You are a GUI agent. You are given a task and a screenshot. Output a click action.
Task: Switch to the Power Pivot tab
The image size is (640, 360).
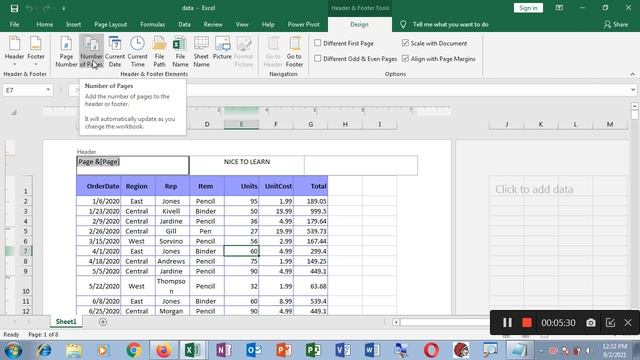[304, 24]
